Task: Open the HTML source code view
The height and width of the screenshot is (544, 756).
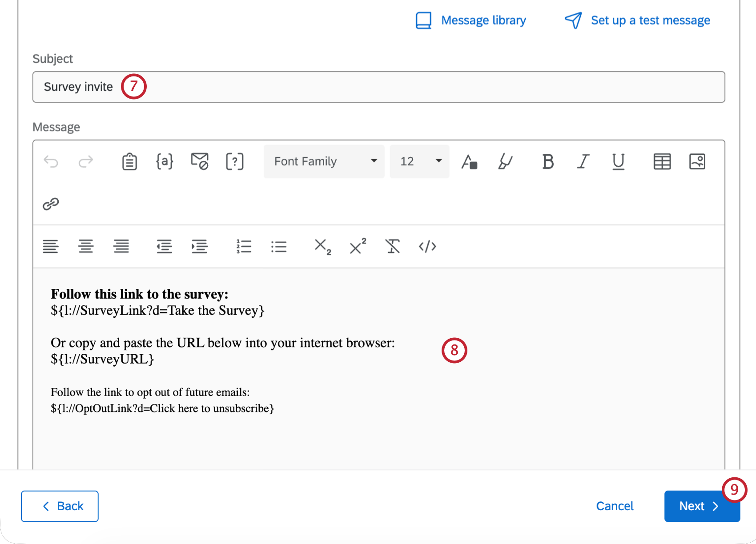Action: point(427,246)
